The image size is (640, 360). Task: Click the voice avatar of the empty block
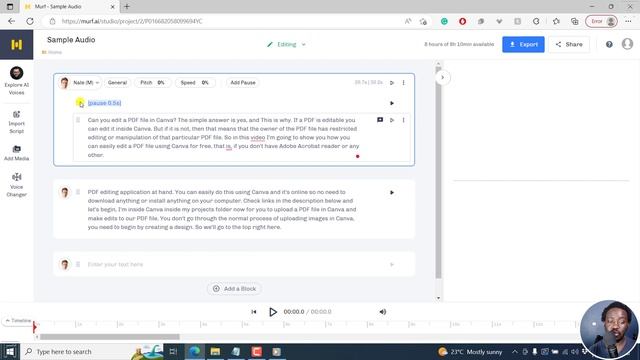(x=65, y=264)
